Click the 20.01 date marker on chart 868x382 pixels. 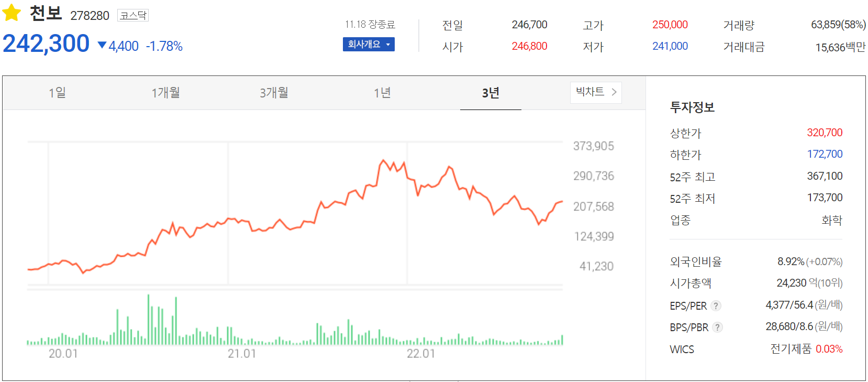[63, 354]
